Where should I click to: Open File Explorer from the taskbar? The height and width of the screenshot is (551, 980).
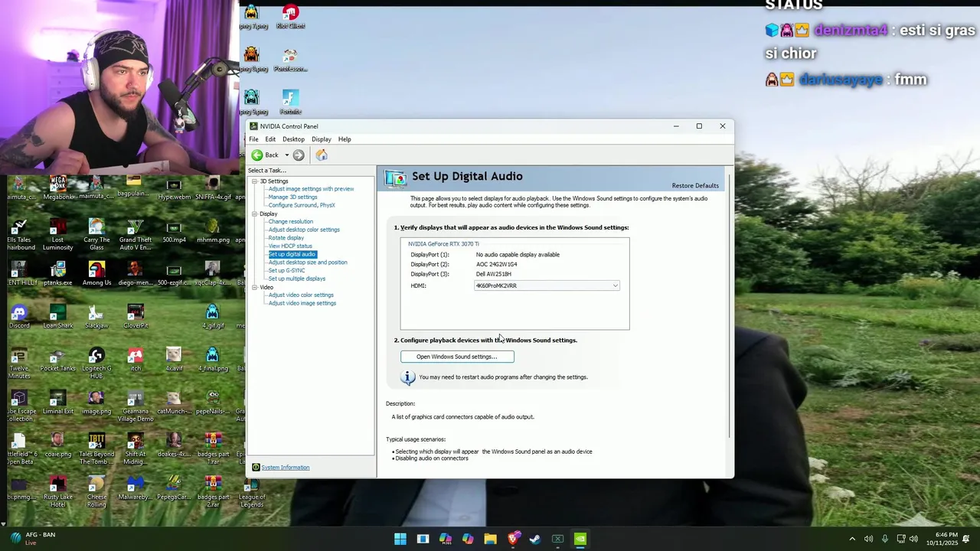[490, 539]
